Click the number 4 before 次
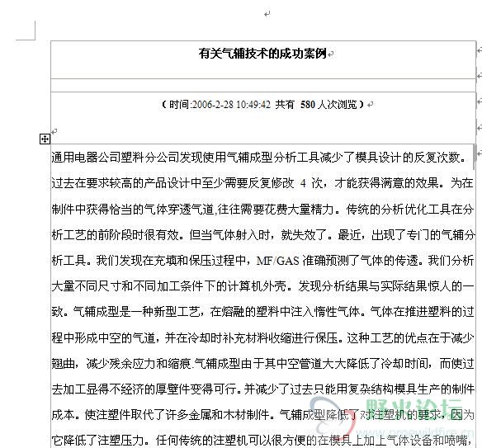This screenshot has width=482, height=448. point(303,183)
